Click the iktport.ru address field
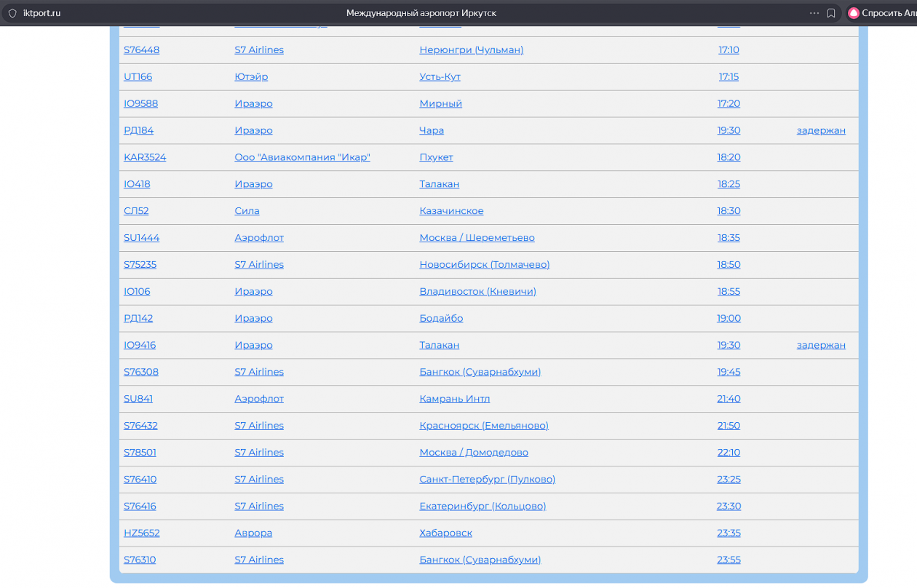The width and height of the screenshot is (917, 588). [41, 13]
